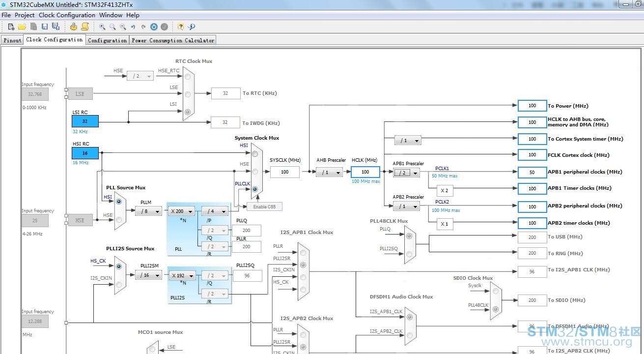644x354 pixels.
Task: Switch to the Pinout tab
Action: click(12, 40)
